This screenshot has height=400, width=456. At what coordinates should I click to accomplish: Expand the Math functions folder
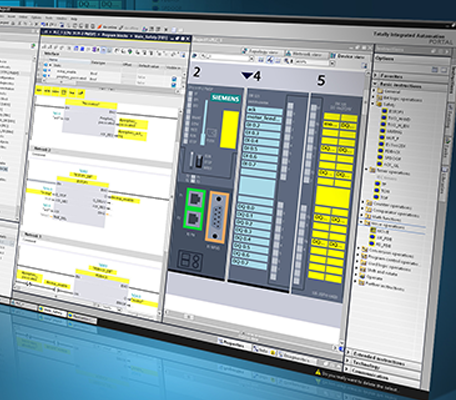coord(362,216)
